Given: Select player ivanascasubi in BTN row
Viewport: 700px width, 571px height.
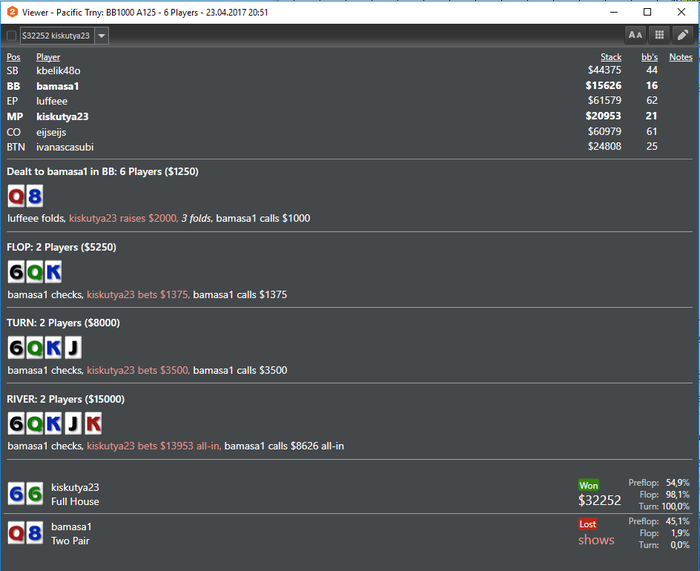Looking at the screenshot, I should (65, 147).
